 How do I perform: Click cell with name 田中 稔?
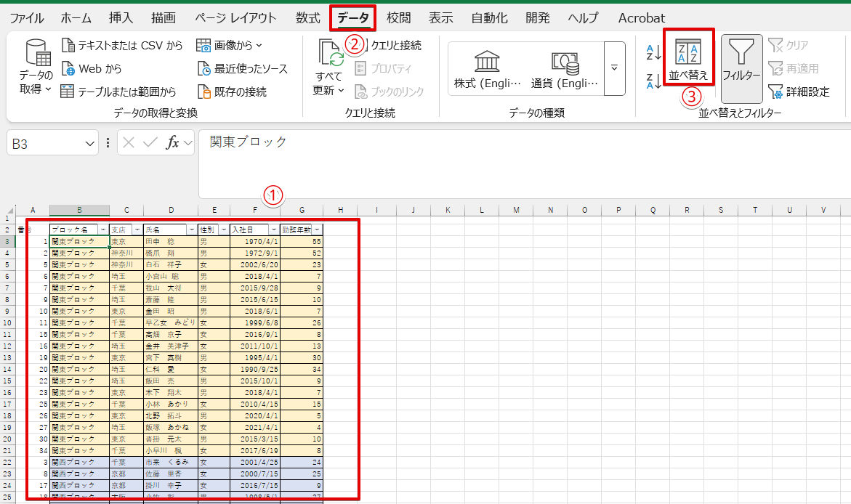[x=171, y=241]
